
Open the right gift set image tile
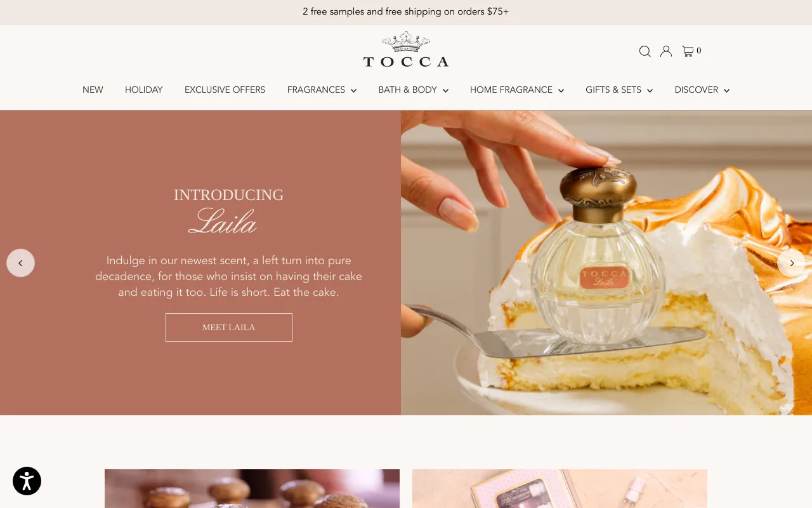click(560, 488)
